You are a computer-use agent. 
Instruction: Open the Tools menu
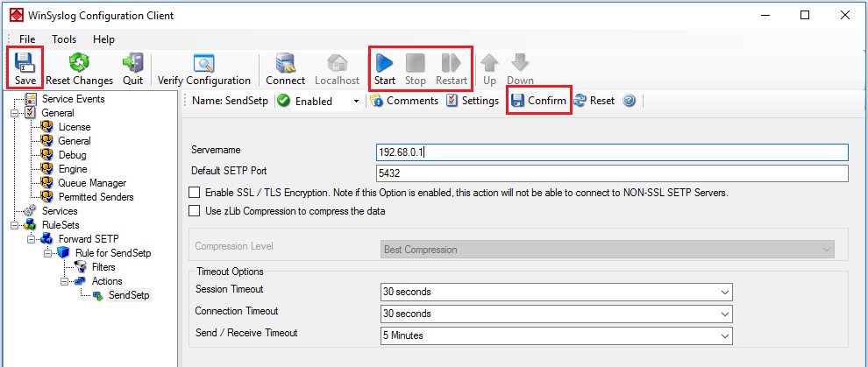tap(64, 39)
